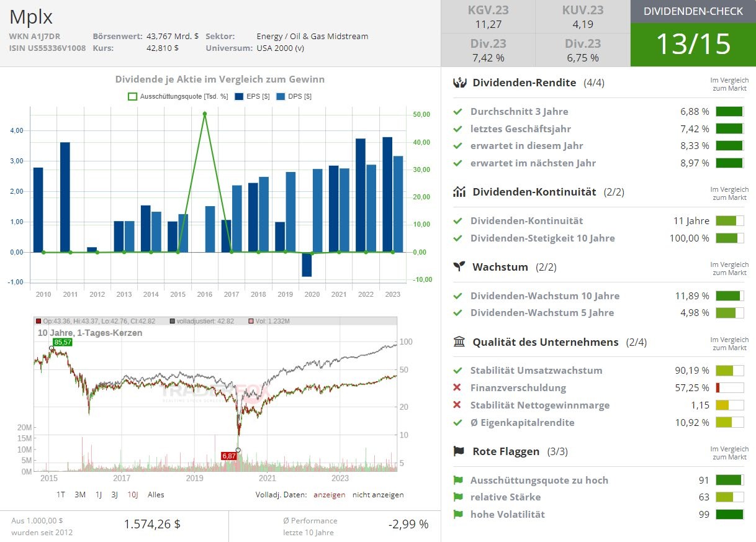
Task: Click the 13/15 dividend score box
Action: (693, 45)
